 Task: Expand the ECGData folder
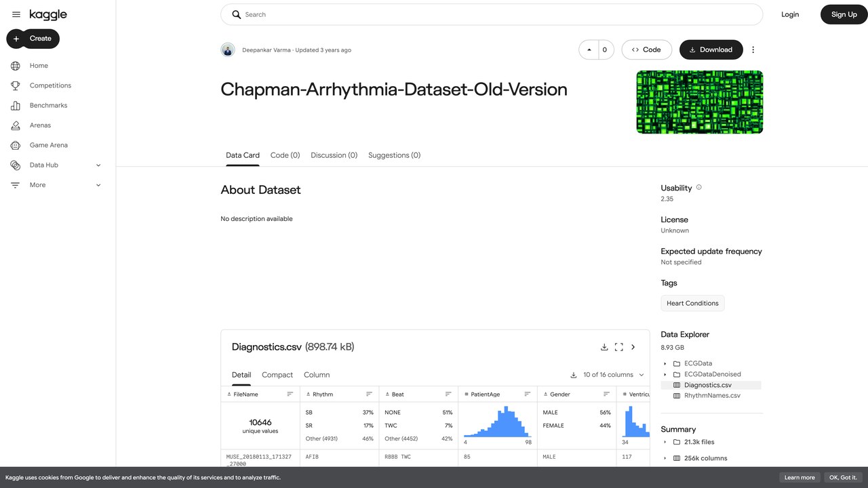point(665,363)
